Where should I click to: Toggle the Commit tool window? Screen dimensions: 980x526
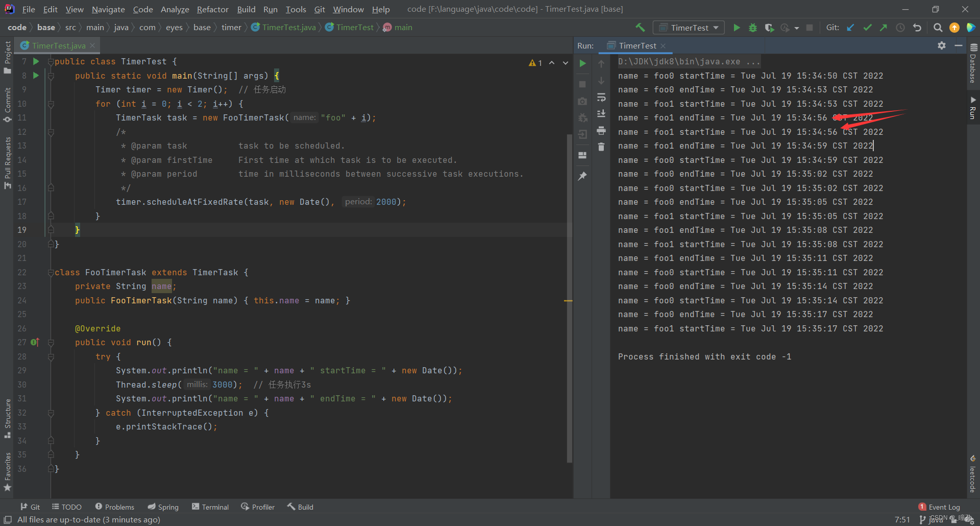point(7,105)
